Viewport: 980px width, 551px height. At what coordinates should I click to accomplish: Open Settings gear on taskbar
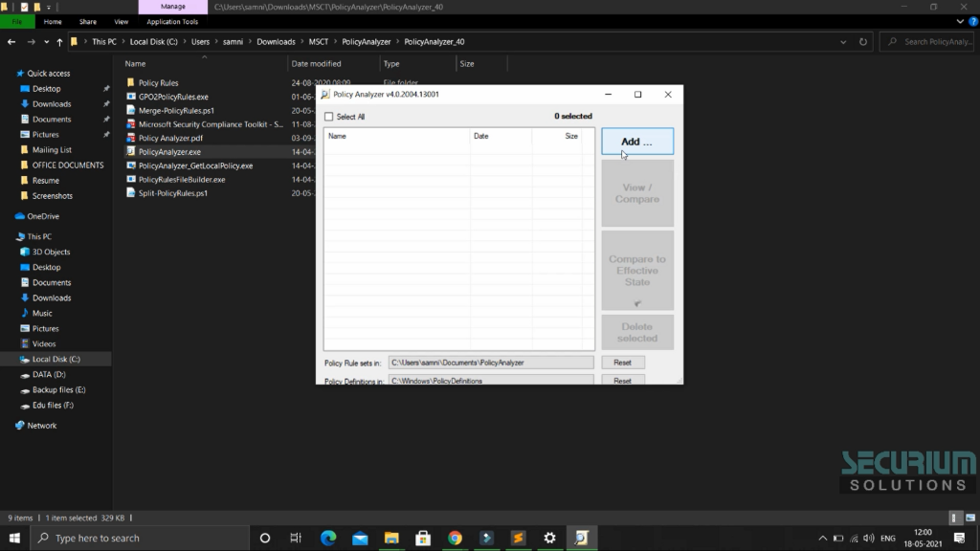click(x=549, y=538)
